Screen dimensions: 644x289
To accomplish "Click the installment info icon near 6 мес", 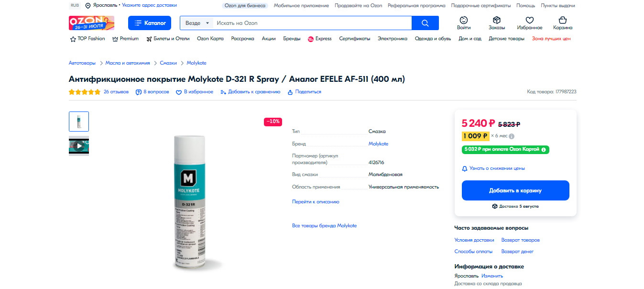I will [x=512, y=136].
